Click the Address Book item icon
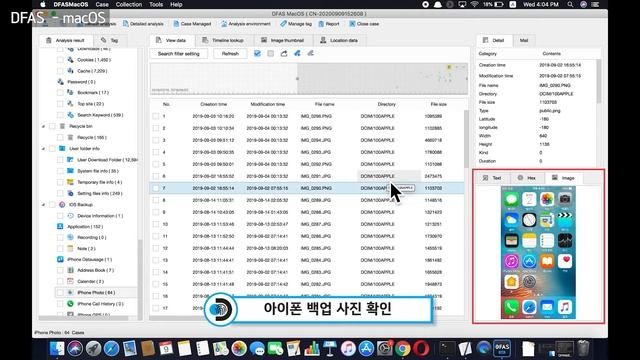640x360 pixels. (x=71, y=270)
